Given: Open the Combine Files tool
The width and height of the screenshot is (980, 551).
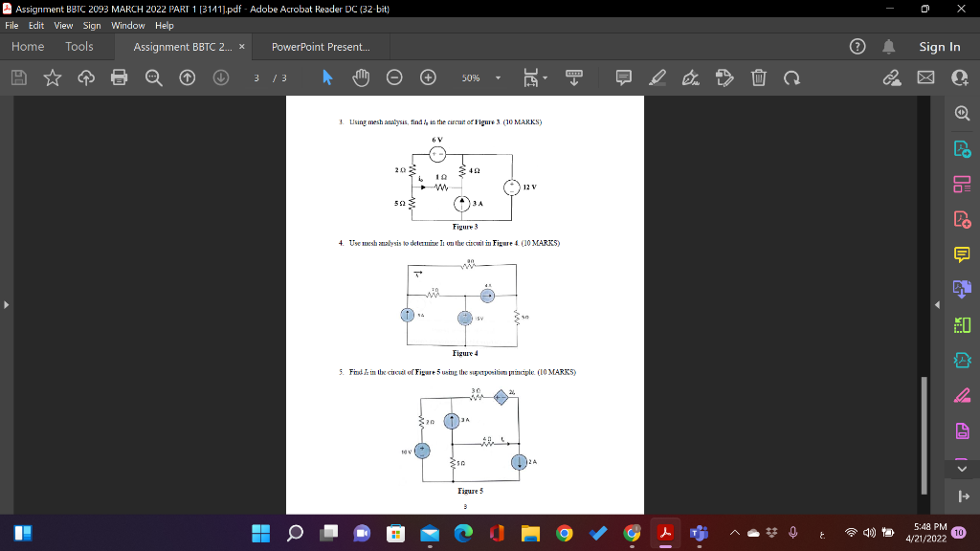Looking at the screenshot, I should pyautogui.click(x=962, y=290).
